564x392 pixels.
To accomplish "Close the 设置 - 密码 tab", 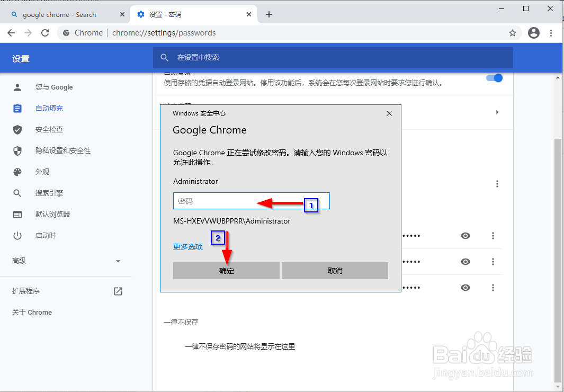I will [x=249, y=14].
